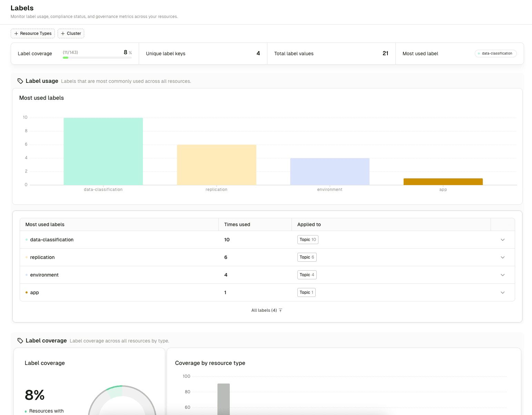The width and height of the screenshot is (532, 415).
Task: Click the plus icon in Resource Types filter
Action: point(16,33)
